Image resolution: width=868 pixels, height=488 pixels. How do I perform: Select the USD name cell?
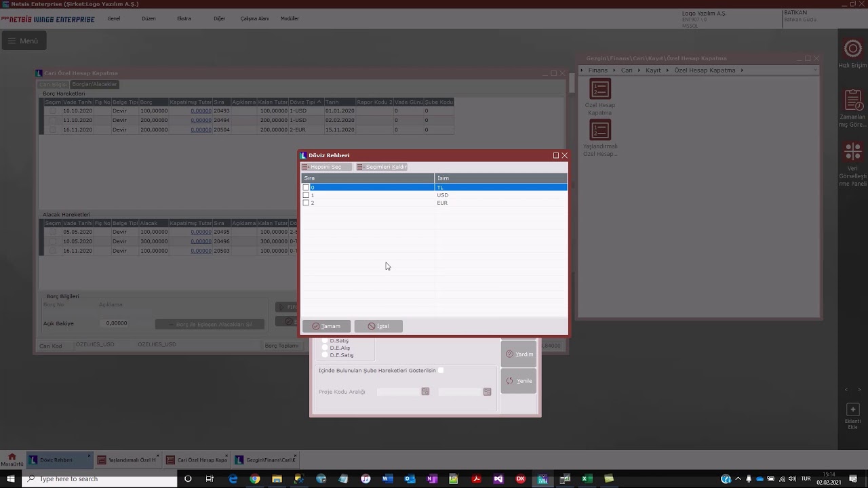coord(442,195)
